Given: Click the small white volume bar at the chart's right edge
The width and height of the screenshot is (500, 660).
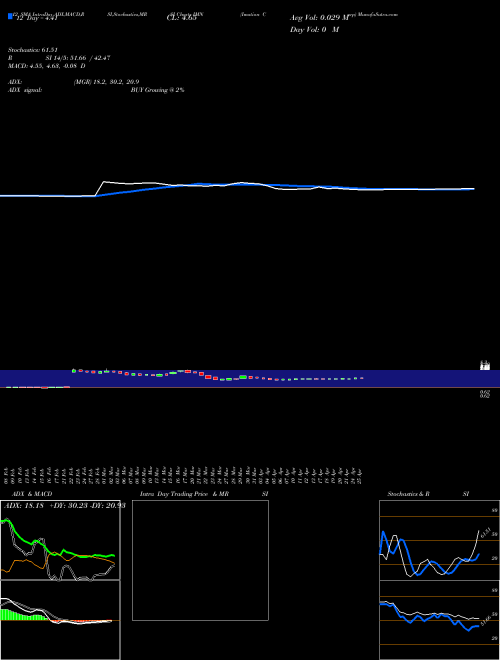Looking at the screenshot, I should (x=485, y=366).
